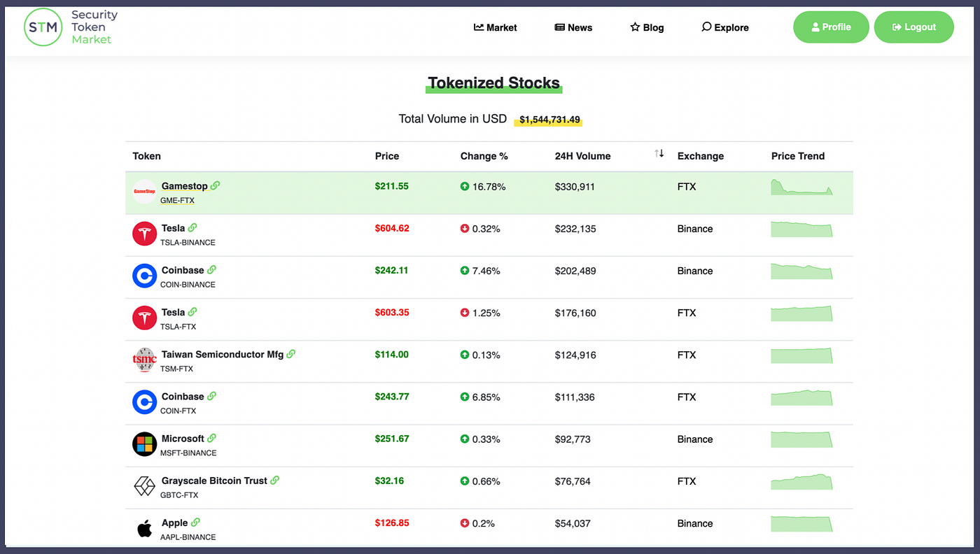Viewport: 980px width, 554px height.
Task: Click the Gamestop price trend chart
Action: [801, 187]
